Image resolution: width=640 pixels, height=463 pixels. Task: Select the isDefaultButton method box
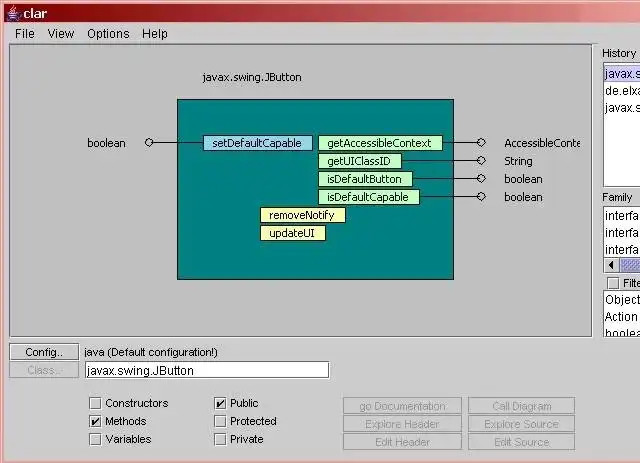(x=365, y=179)
